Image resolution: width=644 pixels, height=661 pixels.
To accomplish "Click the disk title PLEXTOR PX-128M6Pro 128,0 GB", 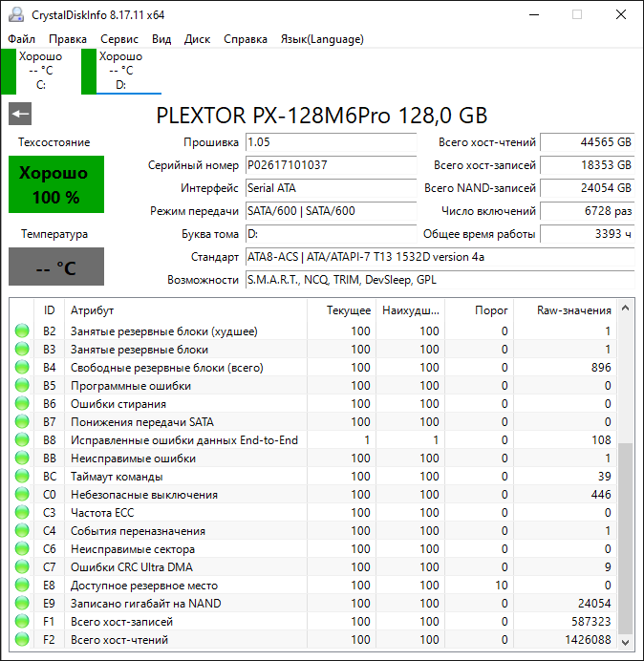I will tap(322, 115).
